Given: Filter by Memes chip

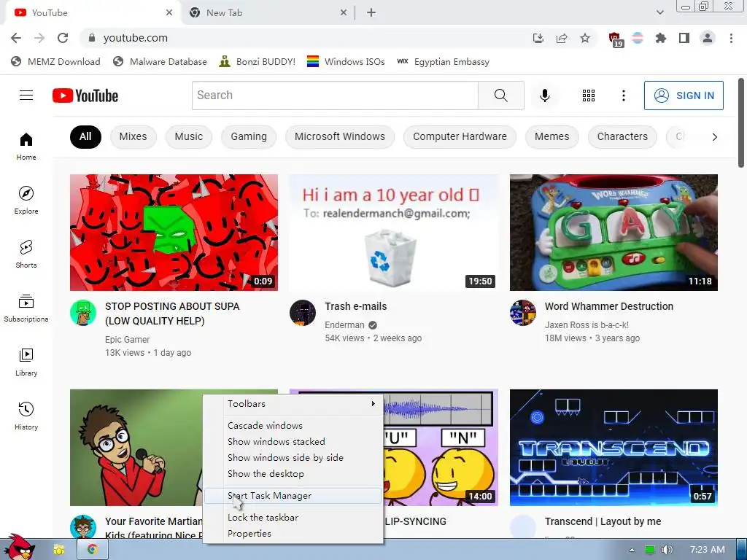Looking at the screenshot, I should [x=551, y=136].
